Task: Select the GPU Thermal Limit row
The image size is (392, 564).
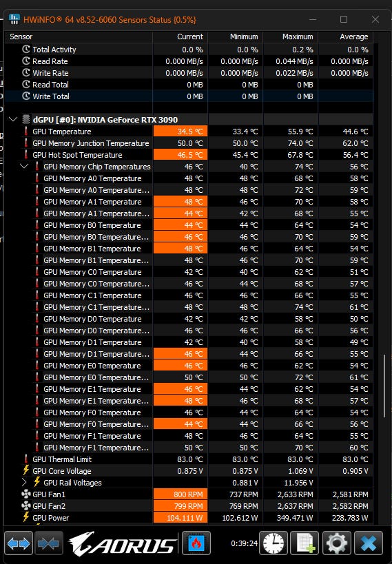Action: pos(189,459)
